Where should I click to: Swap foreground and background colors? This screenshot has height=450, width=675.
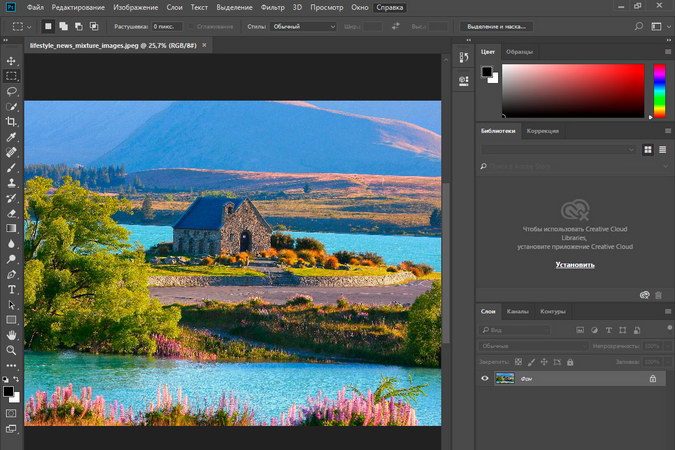tap(16, 379)
